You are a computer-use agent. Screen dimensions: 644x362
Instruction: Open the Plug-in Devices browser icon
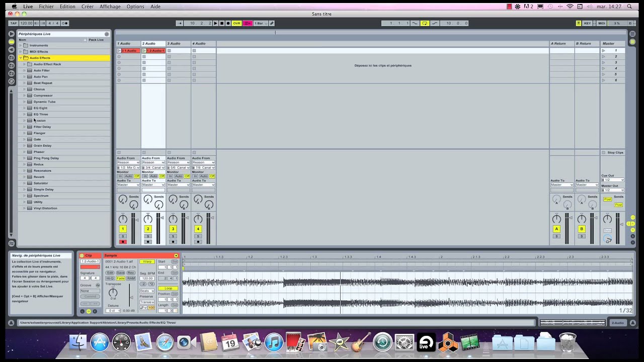(x=11, y=50)
